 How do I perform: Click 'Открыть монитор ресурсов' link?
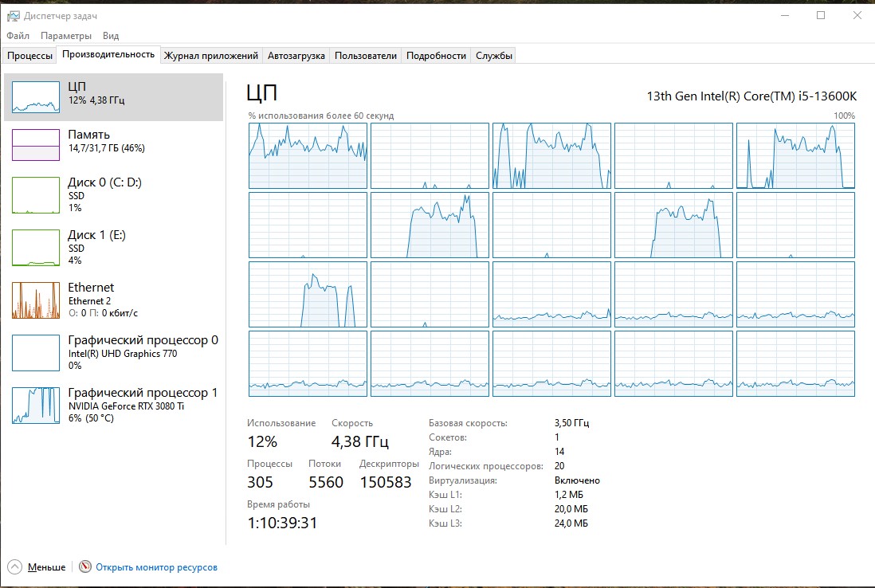(x=156, y=567)
